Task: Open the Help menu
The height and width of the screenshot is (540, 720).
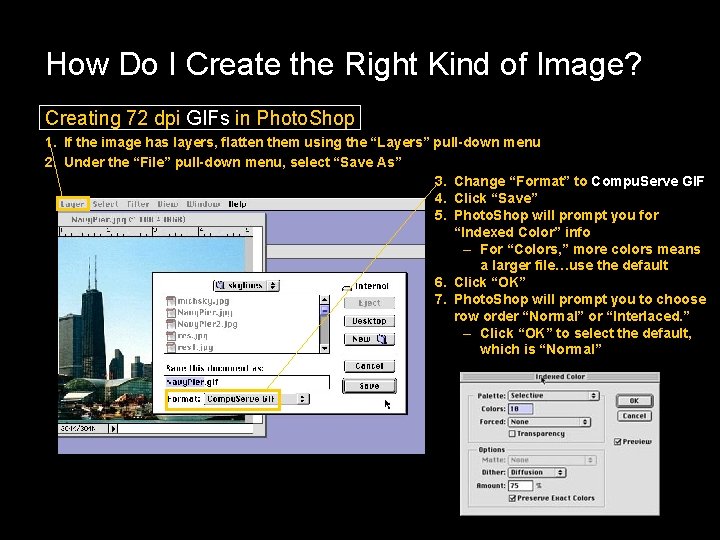Action: [237, 204]
